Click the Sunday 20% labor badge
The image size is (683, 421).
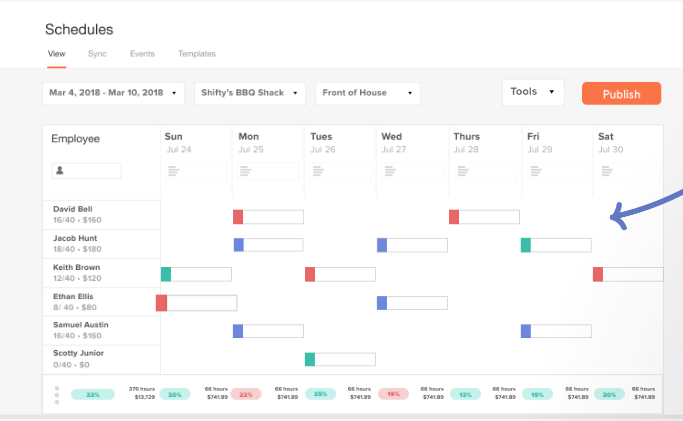click(x=175, y=394)
